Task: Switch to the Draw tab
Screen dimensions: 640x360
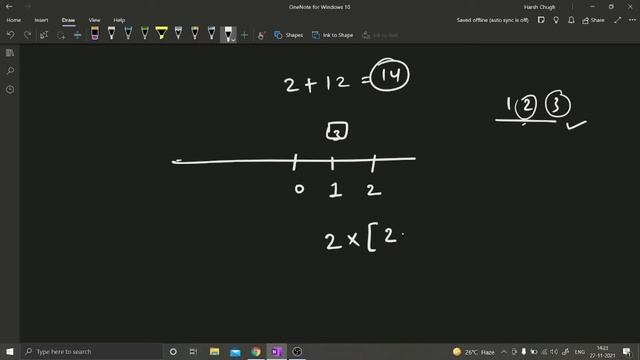Action: pyautogui.click(x=68, y=20)
